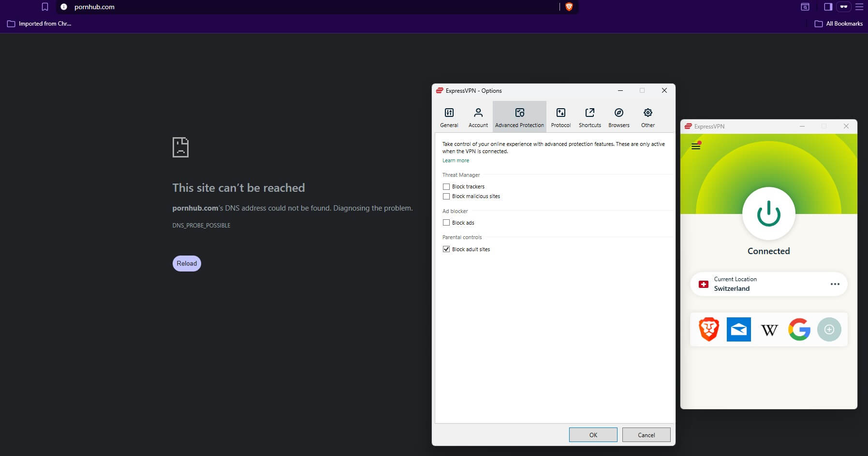Minimize the ExpressVPN Options window
The image size is (868, 456).
pos(620,90)
